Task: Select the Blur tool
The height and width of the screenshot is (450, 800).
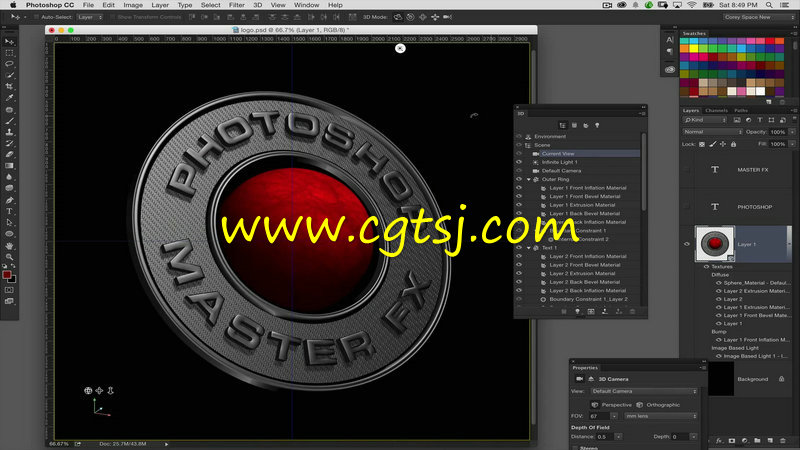Action: (9, 177)
